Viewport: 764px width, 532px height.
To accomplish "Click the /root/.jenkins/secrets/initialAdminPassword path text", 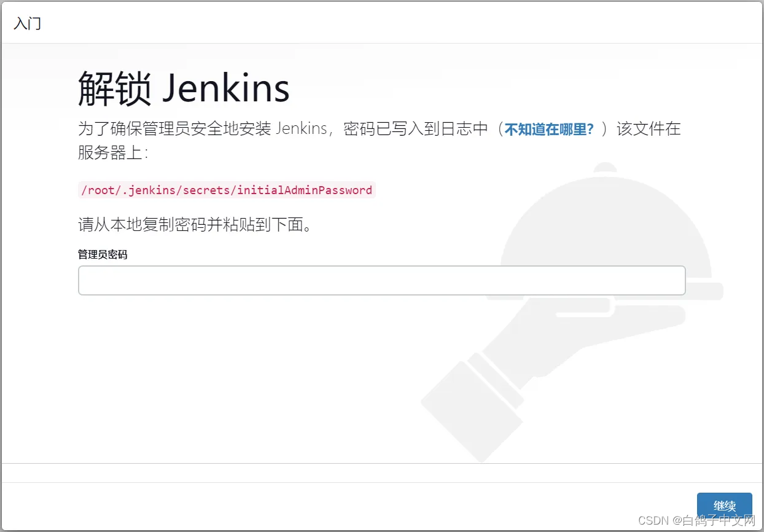I will click(x=227, y=190).
